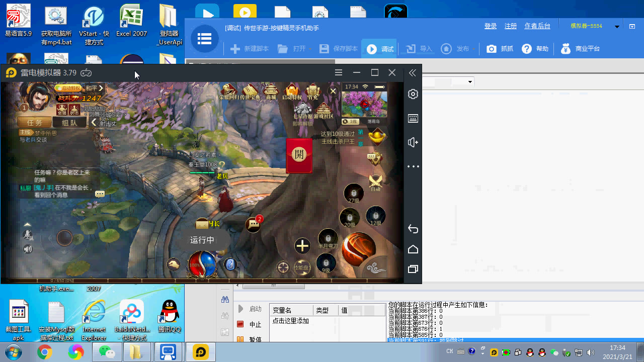The width and height of the screenshot is (644, 362).
Task: Open the 商城 shop icon in game
Action: point(271,92)
